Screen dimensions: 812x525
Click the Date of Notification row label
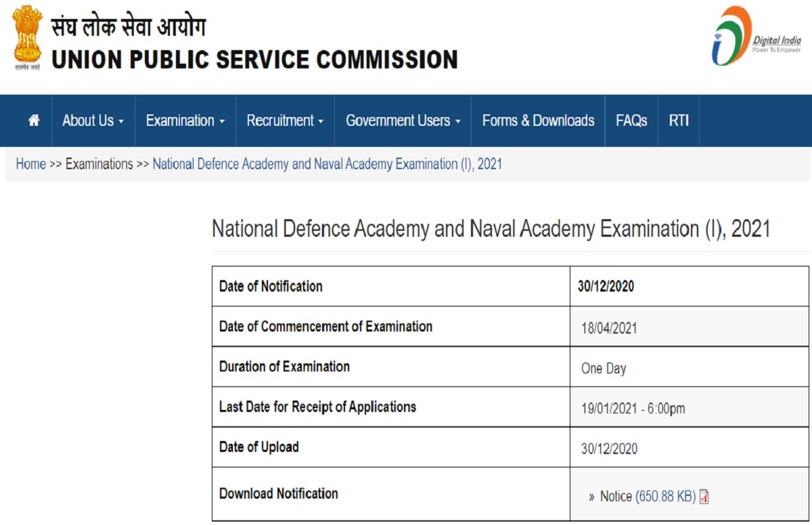tap(271, 286)
